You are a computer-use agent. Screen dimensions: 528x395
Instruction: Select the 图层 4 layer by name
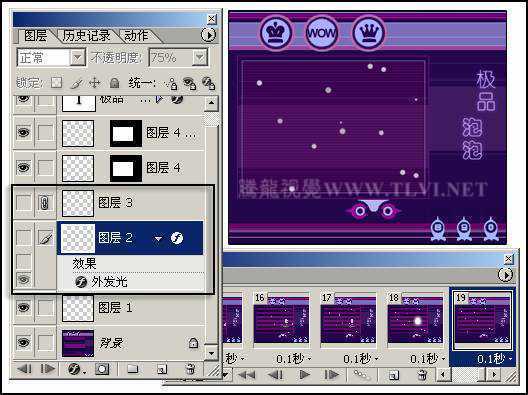pyautogui.click(x=164, y=167)
